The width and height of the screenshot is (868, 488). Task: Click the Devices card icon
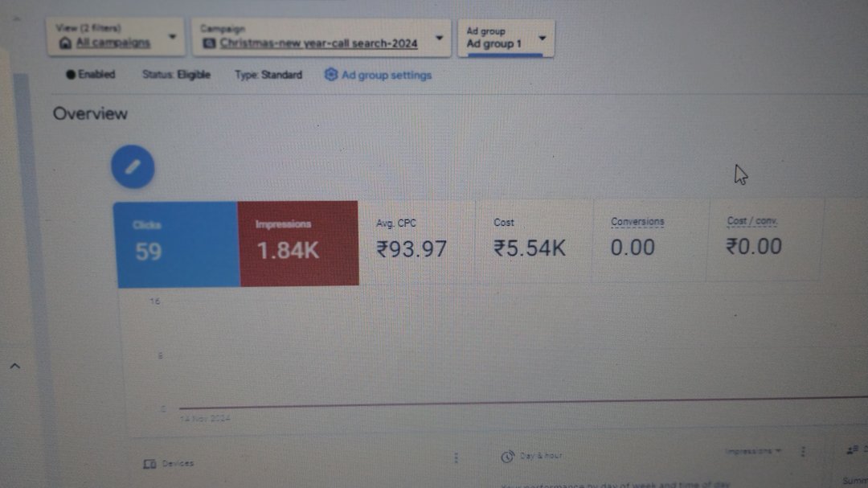[149, 464]
